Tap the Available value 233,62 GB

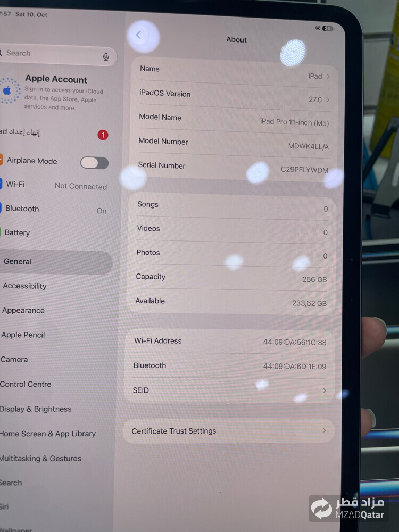tap(309, 303)
